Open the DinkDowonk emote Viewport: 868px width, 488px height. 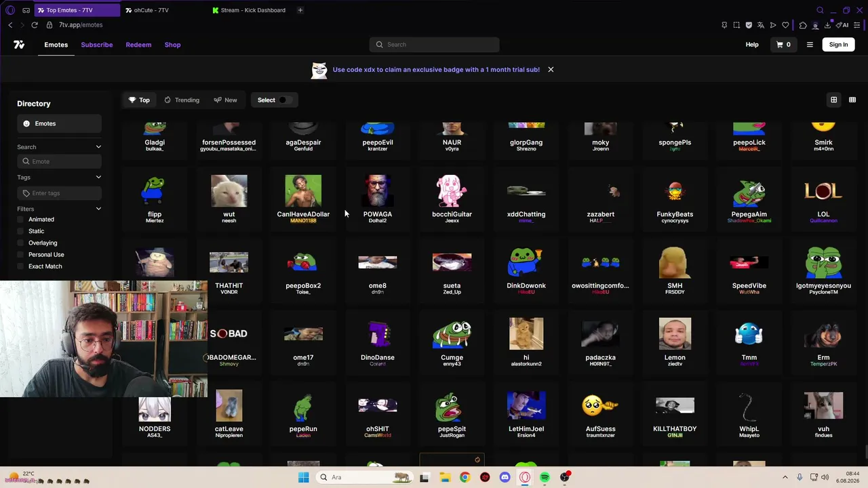point(526,270)
